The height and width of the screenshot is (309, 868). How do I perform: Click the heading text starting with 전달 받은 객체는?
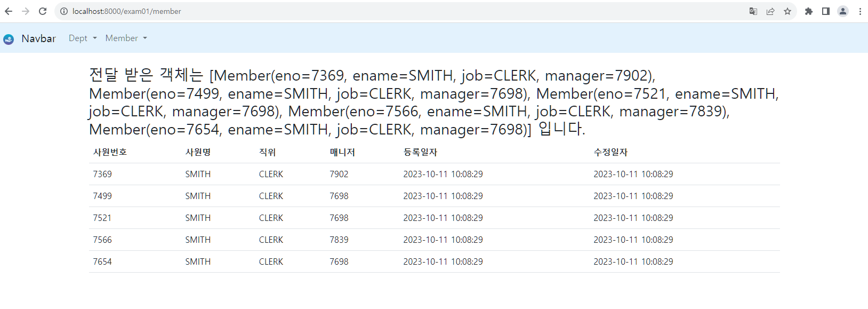point(434,102)
